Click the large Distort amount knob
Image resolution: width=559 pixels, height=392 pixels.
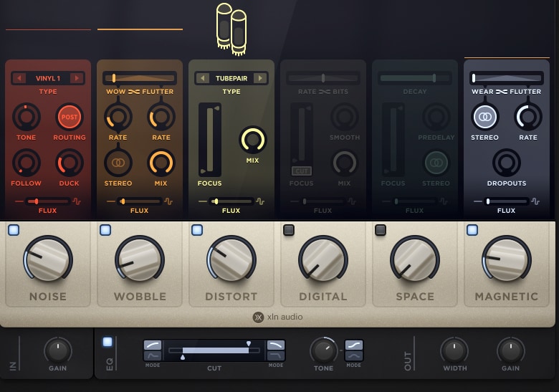pyautogui.click(x=231, y=259)
